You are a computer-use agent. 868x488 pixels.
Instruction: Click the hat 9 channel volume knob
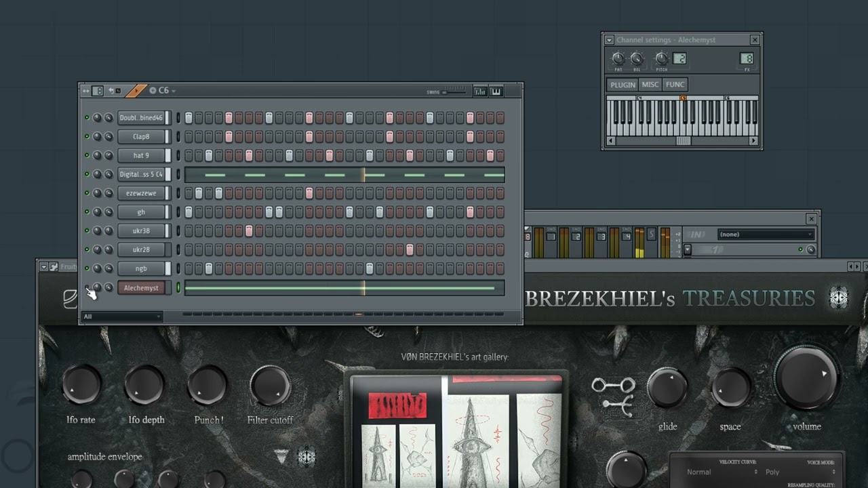(x=108, y=155)
